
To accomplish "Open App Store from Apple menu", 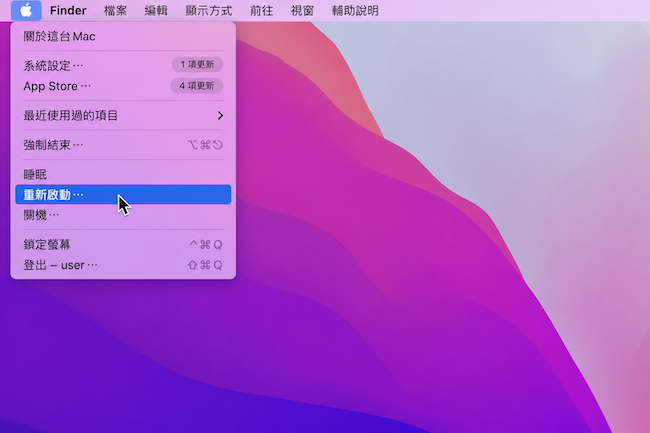I will [x=123, y=86].
